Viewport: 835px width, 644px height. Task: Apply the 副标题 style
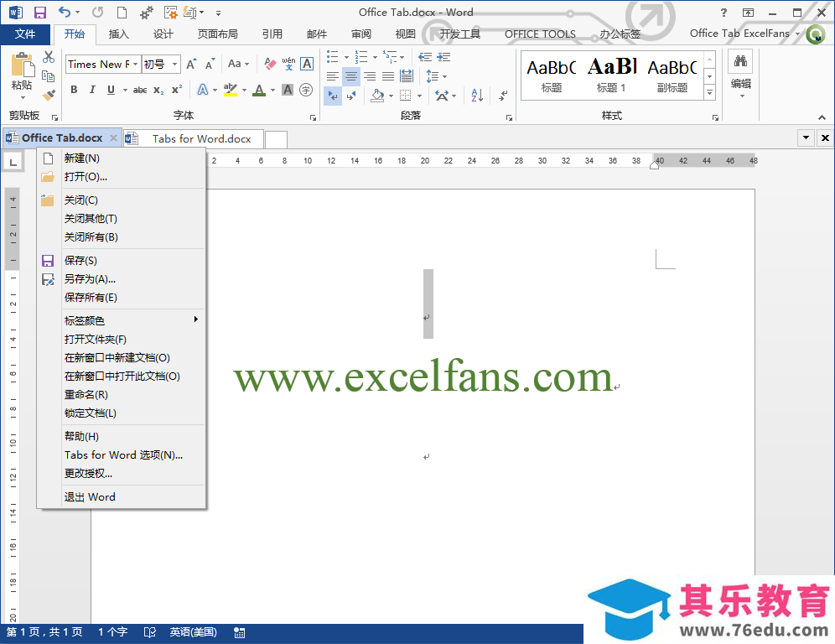pyautogui.click(x=672, y=75)
